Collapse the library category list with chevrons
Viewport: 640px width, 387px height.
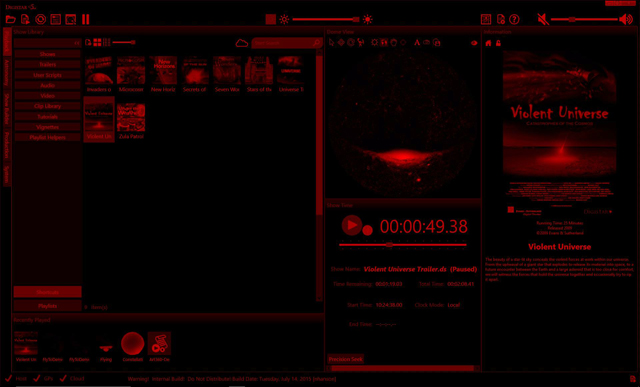coord(77,43)
